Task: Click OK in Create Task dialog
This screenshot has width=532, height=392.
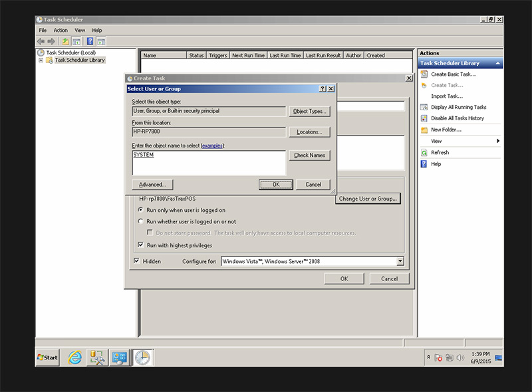Action: coord(344,279)
